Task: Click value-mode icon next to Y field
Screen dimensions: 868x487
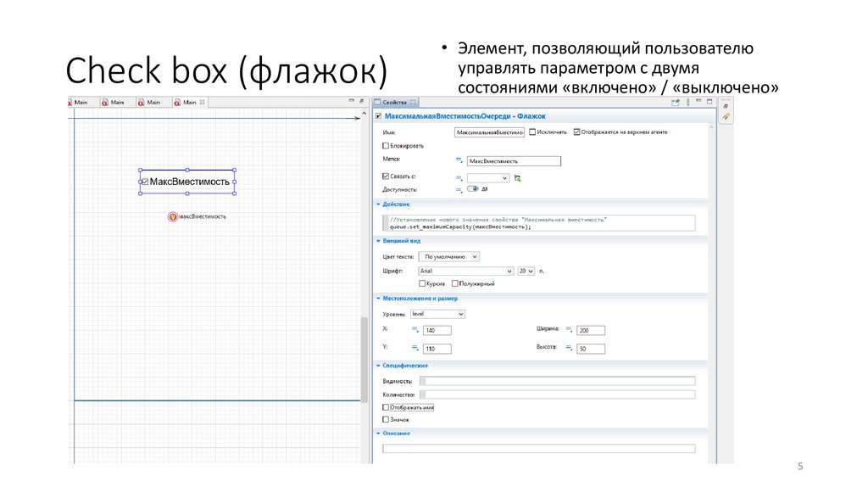Action: 415,348
